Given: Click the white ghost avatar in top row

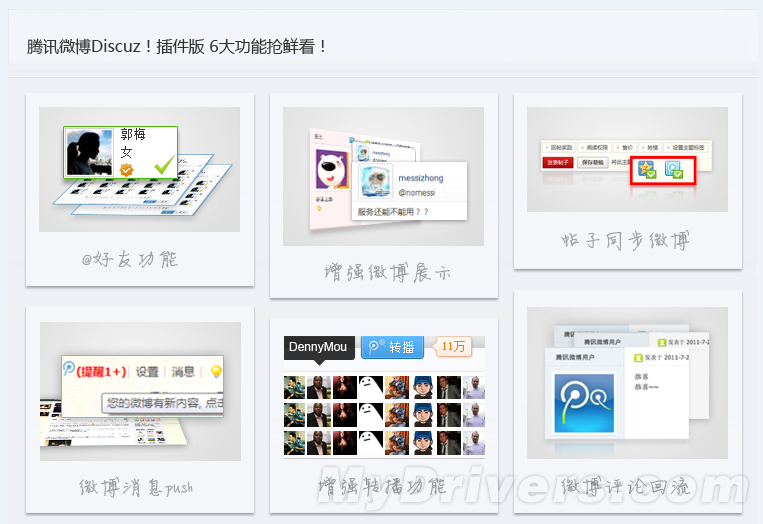Looking at the screenshot, I should click(x=370, y=387).
